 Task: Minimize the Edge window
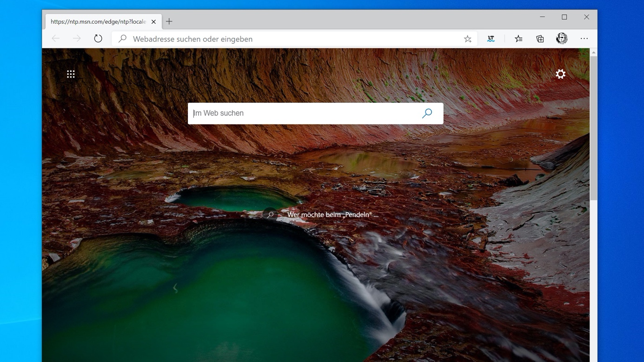click(x=542, y=17)
